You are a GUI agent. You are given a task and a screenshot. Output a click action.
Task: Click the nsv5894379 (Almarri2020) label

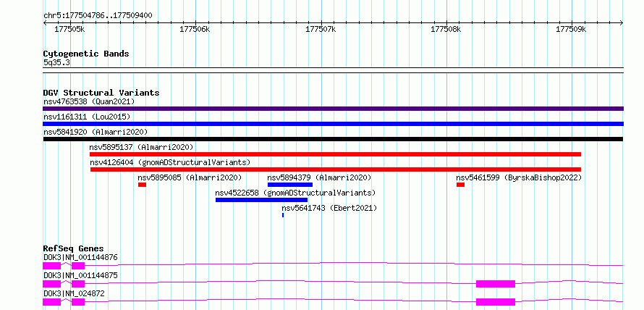coord(319,177)
